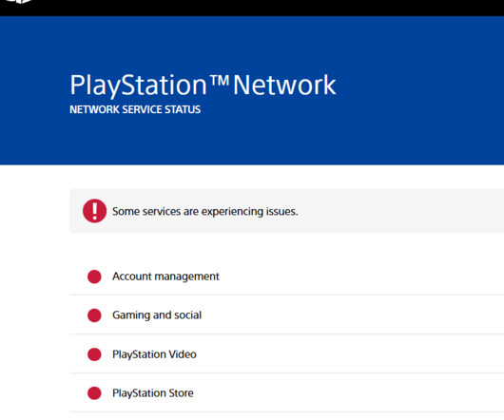Expand the Account management service row
504x420 pixels.
[x=287, y=277]
